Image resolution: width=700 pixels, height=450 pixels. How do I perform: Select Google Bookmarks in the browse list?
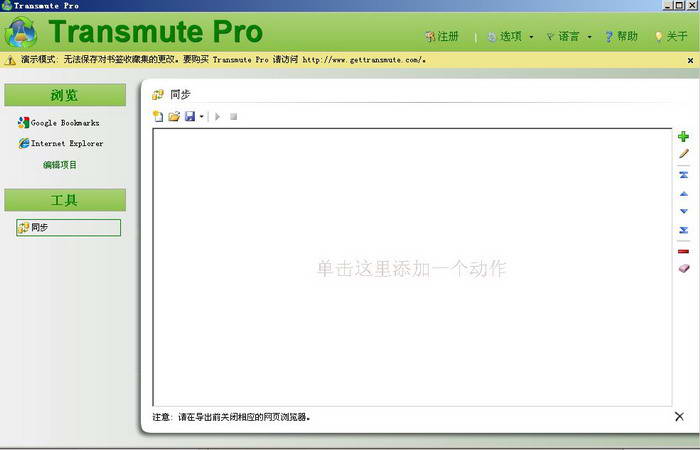pyautogui.click(x=58, y=122)
